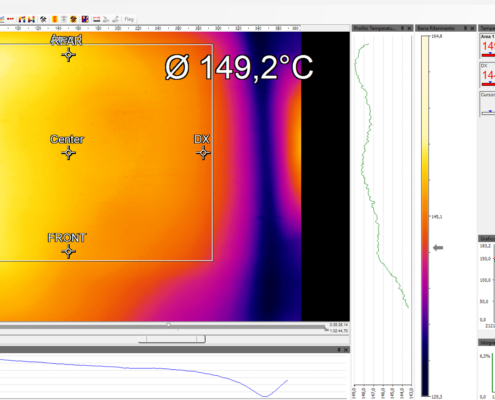Click the Grafico panel header
The width and height of the screenshot is (495, 400).
coord(487,239)
